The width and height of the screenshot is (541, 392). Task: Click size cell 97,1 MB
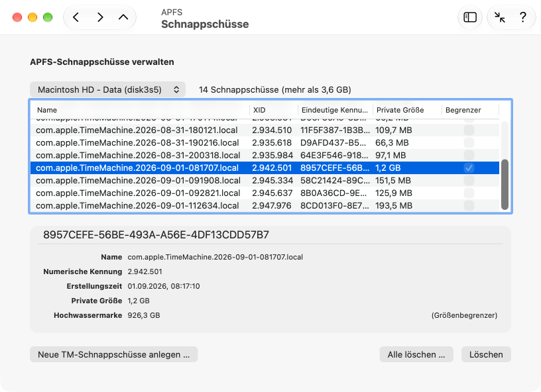[391, 156]
